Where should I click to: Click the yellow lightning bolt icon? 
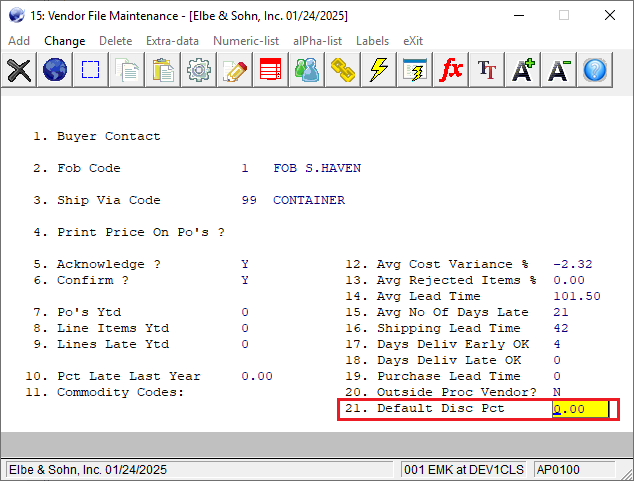379,70
